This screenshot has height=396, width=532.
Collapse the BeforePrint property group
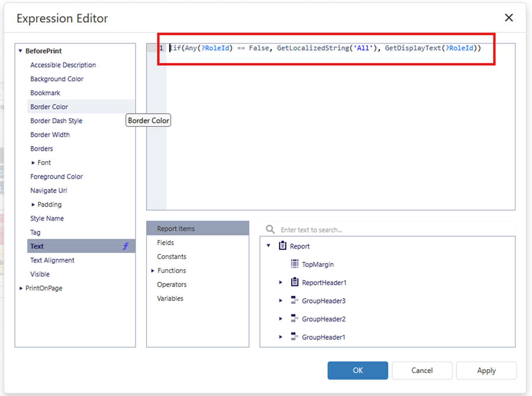pyautogui.click(x=21, y=51)
